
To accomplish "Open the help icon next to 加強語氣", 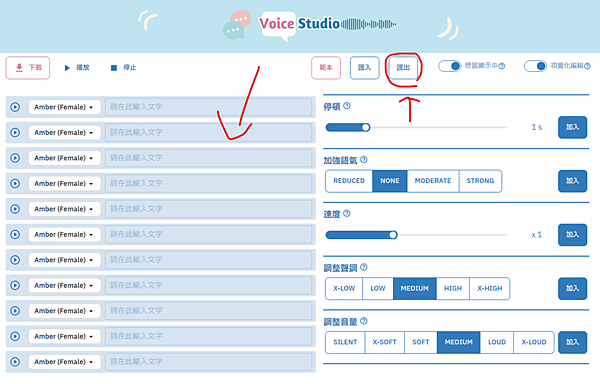I will click(x=364, y=159).
